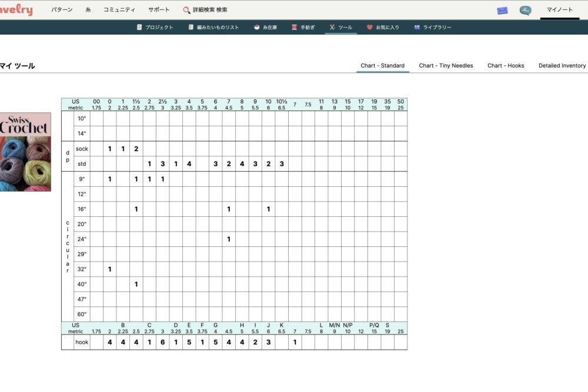Viewport: 588px width, 392px height.
Task: Open the chat speech bubble icon
Action: pyautogui.click(x=525, y=11)
